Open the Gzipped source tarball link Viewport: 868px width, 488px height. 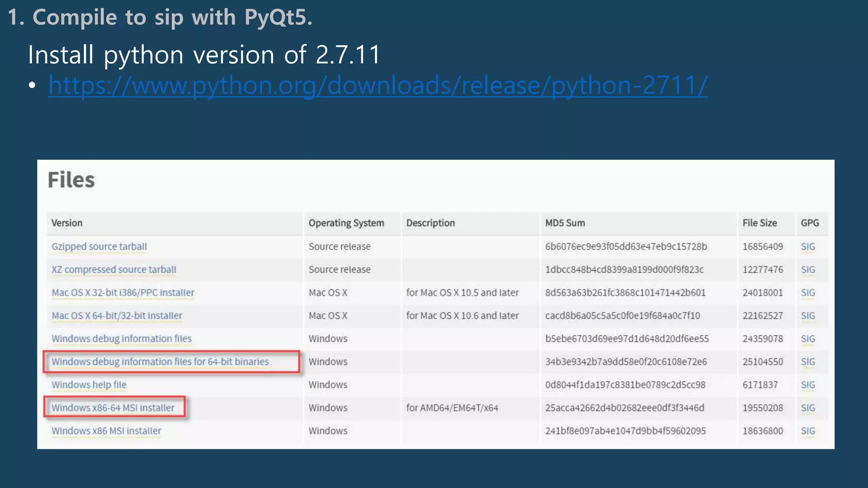(99, 247)
